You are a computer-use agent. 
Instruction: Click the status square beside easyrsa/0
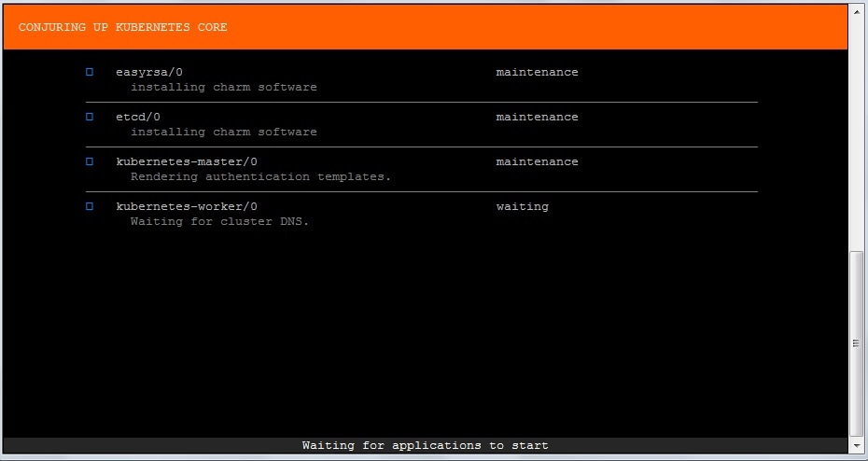click(x=90, y=72)
